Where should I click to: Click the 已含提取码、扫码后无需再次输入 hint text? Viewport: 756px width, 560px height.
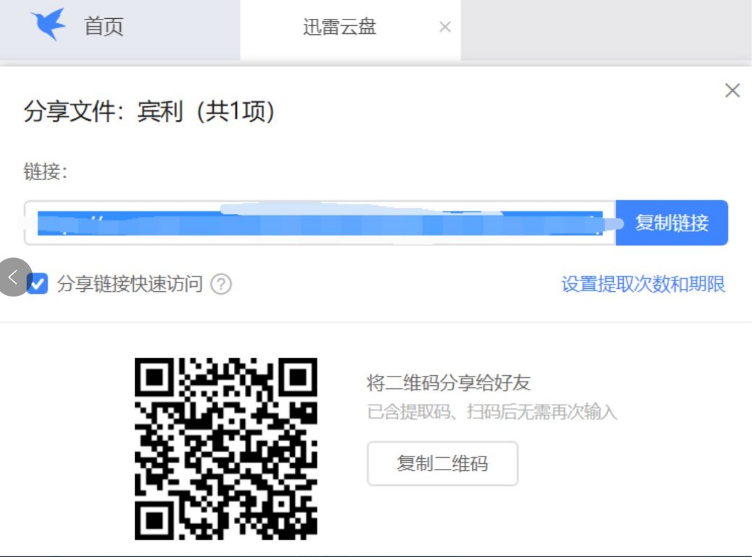click(x=491, y=412)
